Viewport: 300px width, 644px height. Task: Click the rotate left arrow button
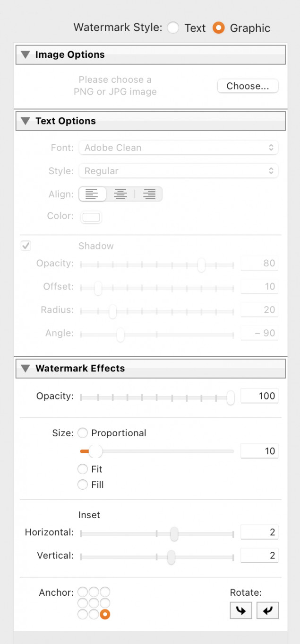tap(241, 610)
